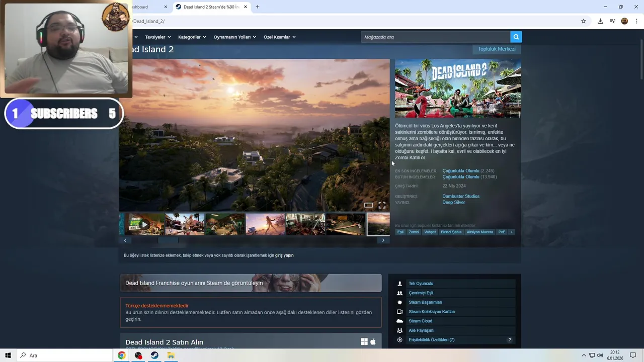
Task: Click Chrome icon in the taskbar
Action: [122, 355]
